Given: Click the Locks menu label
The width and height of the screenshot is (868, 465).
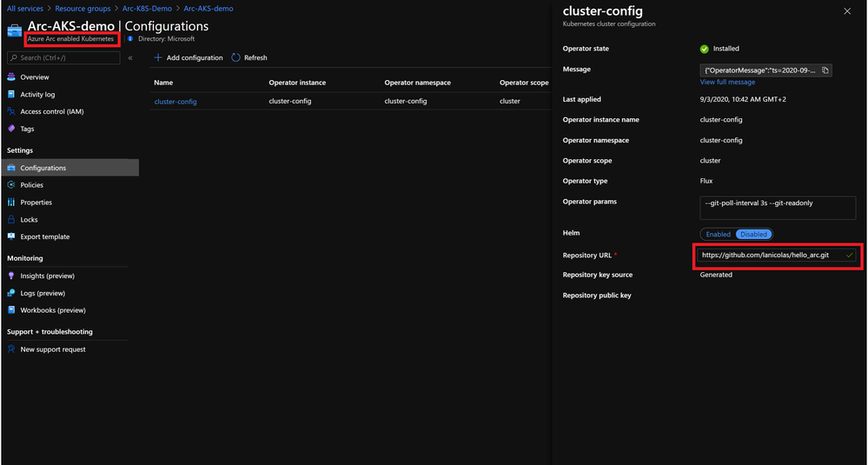Looking at the screenshot, I should point(30,220).
